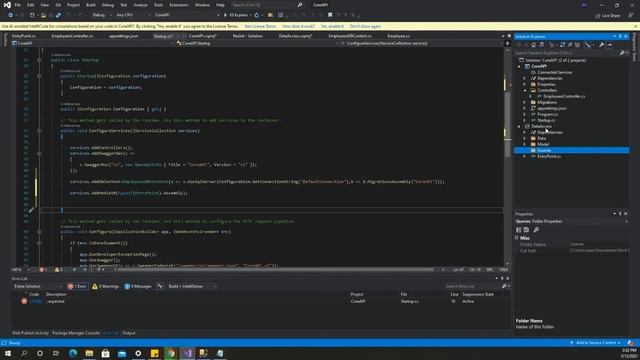Screen dimensions: 640x360
Task: Expand the Migrations folder in Solution Explorer
Action: [x=524, y=102]
